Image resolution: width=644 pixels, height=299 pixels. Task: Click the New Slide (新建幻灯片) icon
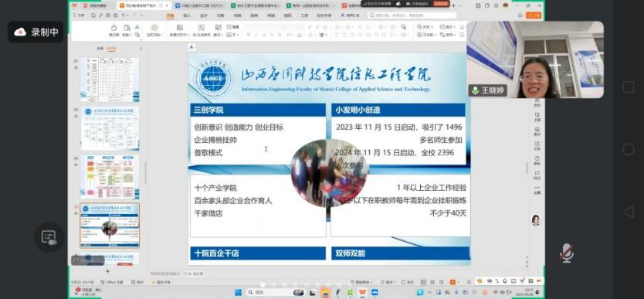point(179,28)
